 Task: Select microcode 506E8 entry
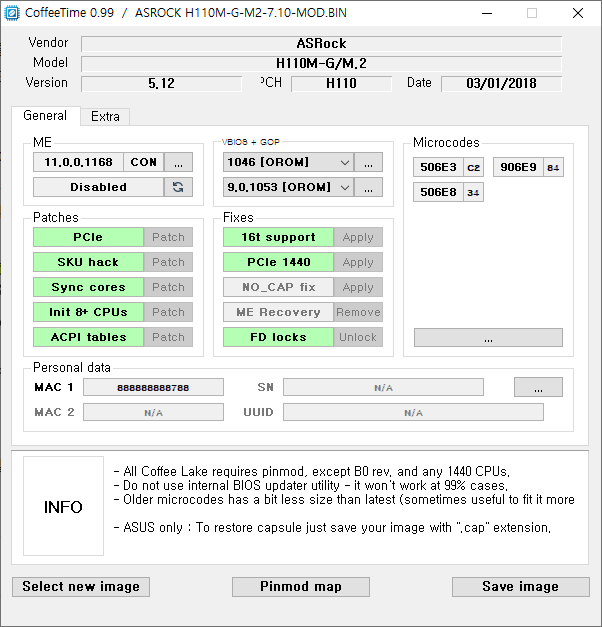click(x=438, y=192)
